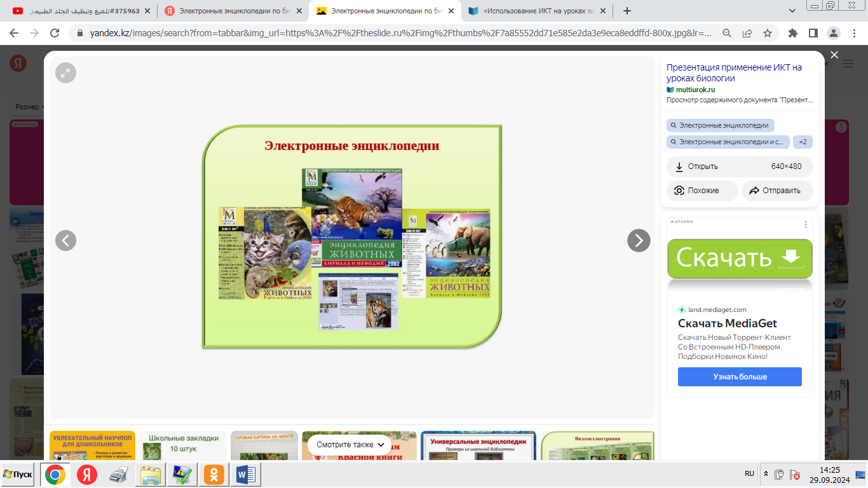Click the Yandex logo on background page
Screen dimensions: 868x488
18,63
